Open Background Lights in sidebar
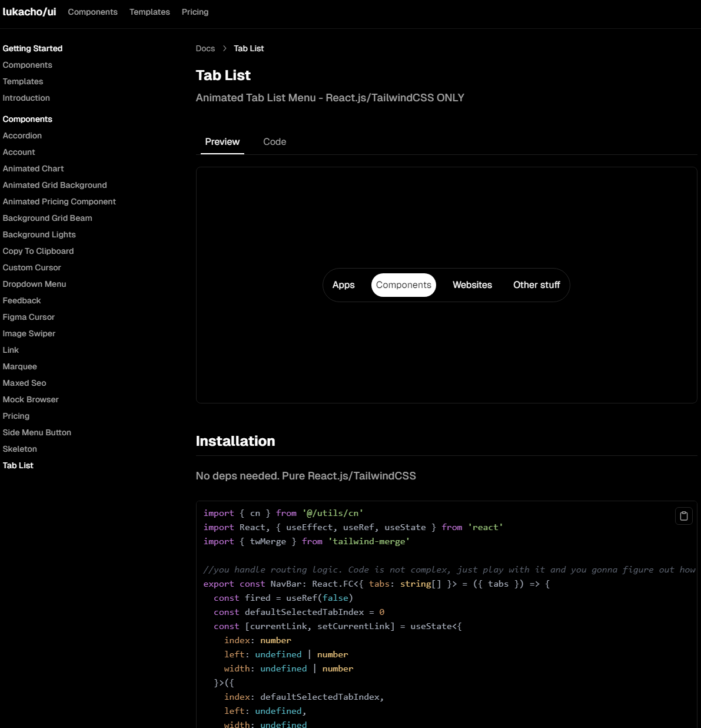The width and height of the screenshot is (701, 728). pyautogui.click(x=39, y=234)
